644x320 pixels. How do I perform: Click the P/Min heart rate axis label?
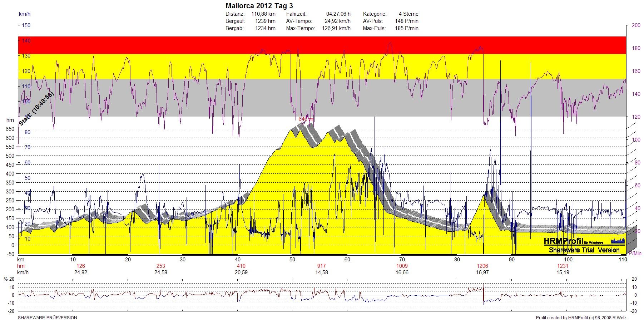(635, 253)
